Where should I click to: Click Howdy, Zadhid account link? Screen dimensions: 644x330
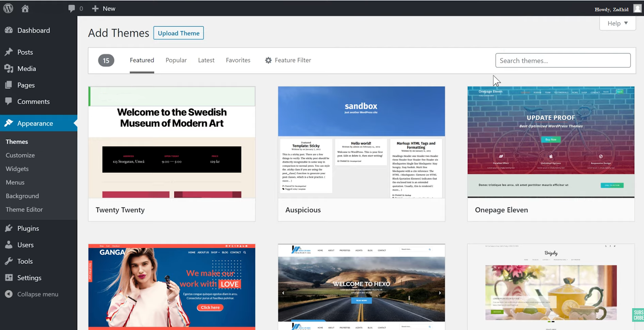(611, 9)
